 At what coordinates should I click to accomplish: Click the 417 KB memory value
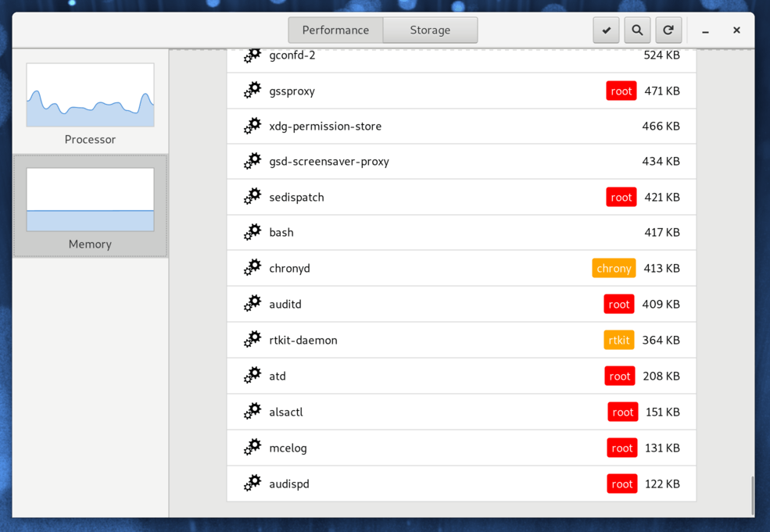click(662, 232)
